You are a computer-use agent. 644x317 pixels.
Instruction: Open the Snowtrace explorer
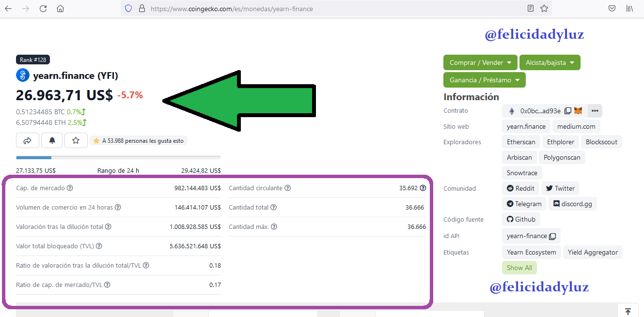522,173
